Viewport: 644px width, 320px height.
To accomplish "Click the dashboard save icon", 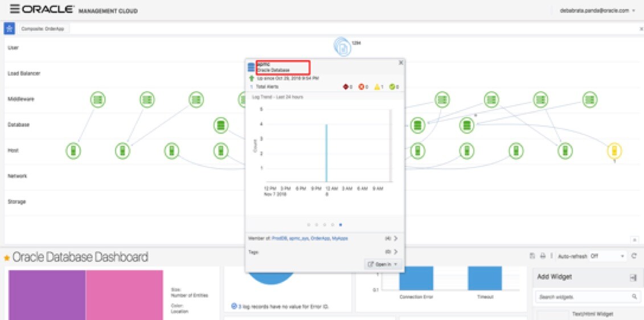I will (x=532, y=256).
